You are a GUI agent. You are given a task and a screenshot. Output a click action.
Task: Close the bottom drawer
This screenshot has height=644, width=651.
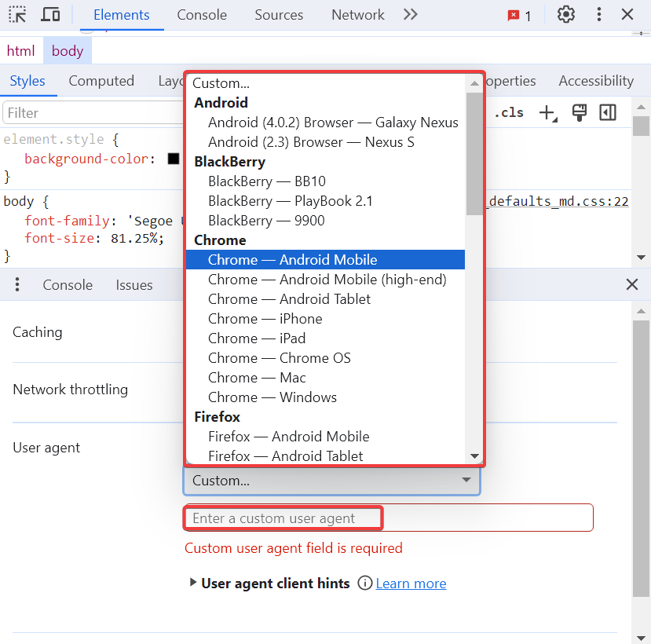click(632, 284)
